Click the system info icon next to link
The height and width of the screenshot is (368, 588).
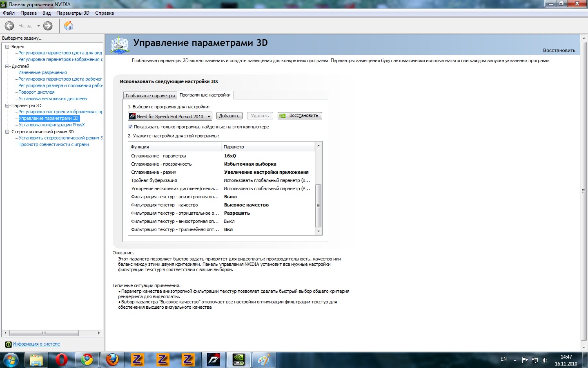point(8,344)
